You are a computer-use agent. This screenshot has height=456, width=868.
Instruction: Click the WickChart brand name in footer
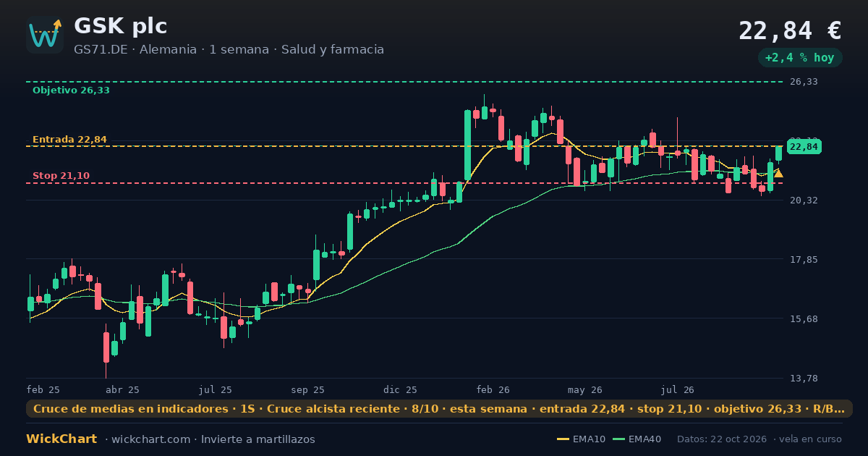(x=61, y=439)
